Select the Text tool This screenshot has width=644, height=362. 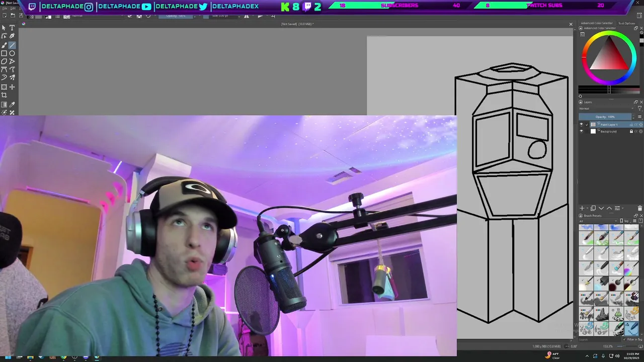pos(12,28)
